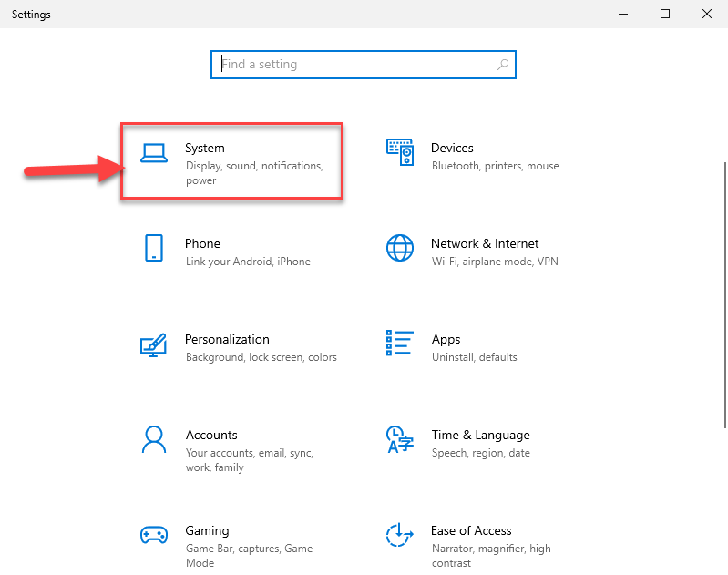This screenshot has height=575, width=728.
Task: Open the "Uninstall, defaults" Apps description
Action: pyautogui.click(x=474, y=357)
